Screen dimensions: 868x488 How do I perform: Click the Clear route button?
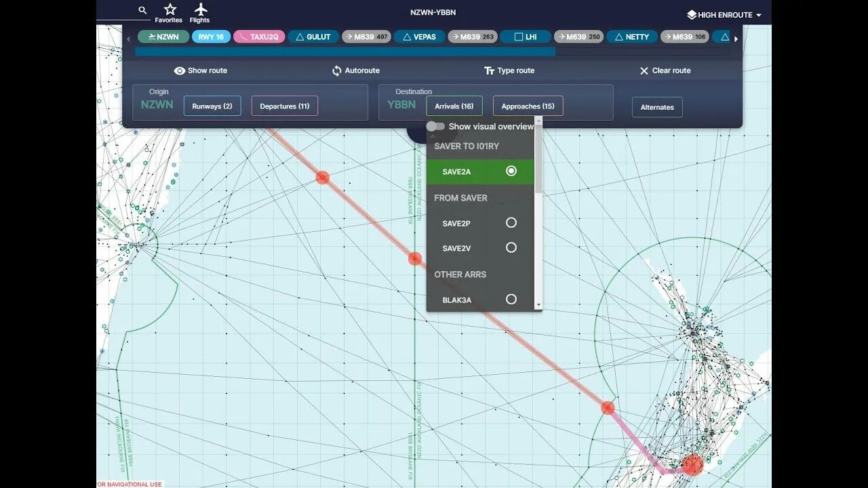pos(665,70)
